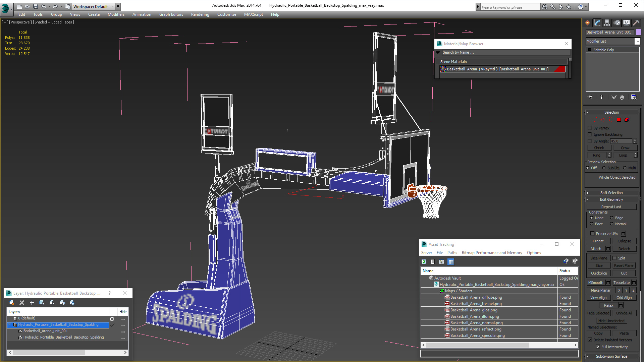Open the Modify command panel tab

click(x=597, y=23)
